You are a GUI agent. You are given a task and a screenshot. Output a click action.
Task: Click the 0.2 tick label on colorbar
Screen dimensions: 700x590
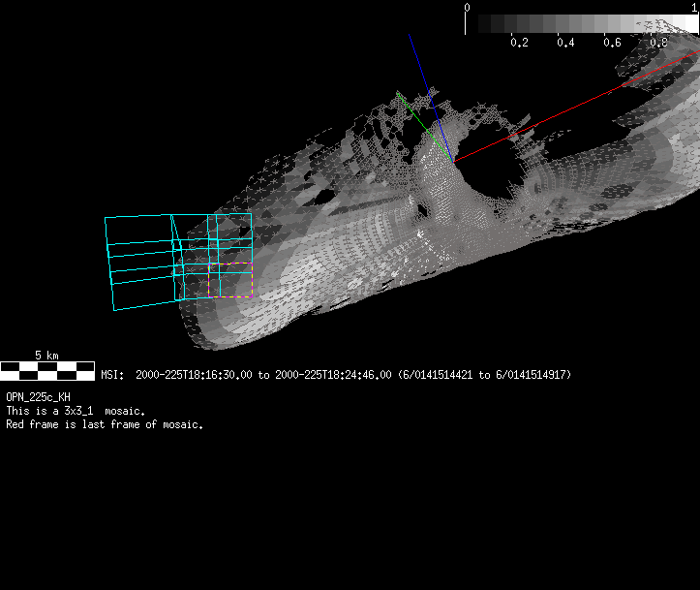click(519, 43)
